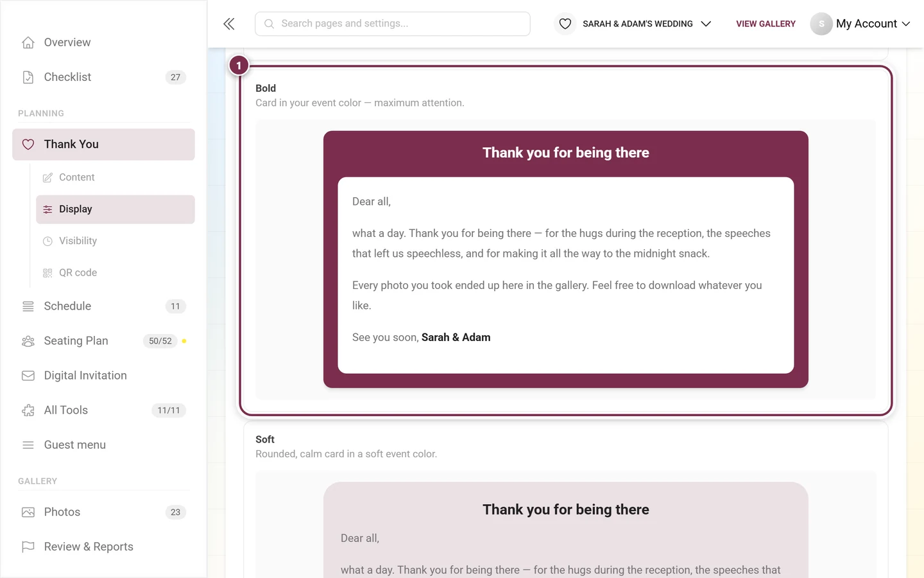Open the Overview page

(103, 42)
